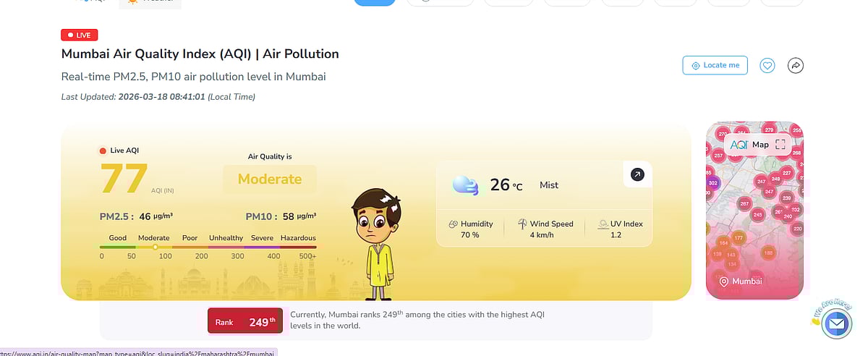Click the mist cloud weather icon
Viewport: 868px width, 356px height.
464,185
